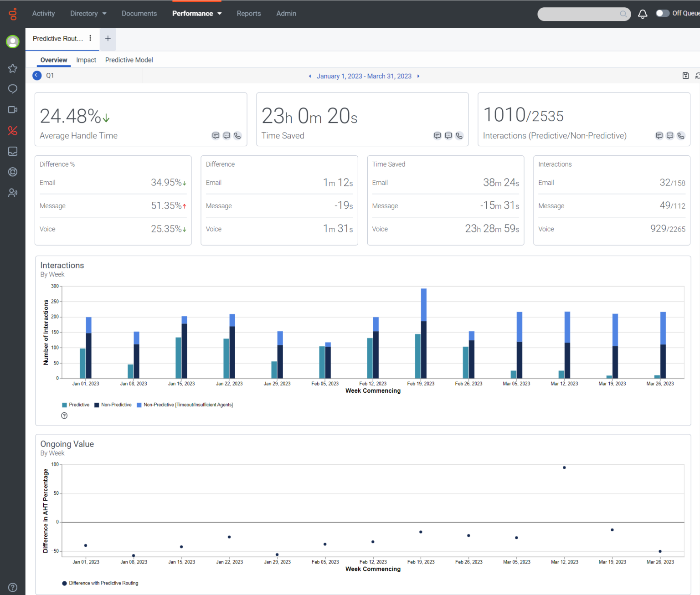Screen dimensions: 700x595
Task: Click the back arrow next to Q1
Action: coord(36,76)
